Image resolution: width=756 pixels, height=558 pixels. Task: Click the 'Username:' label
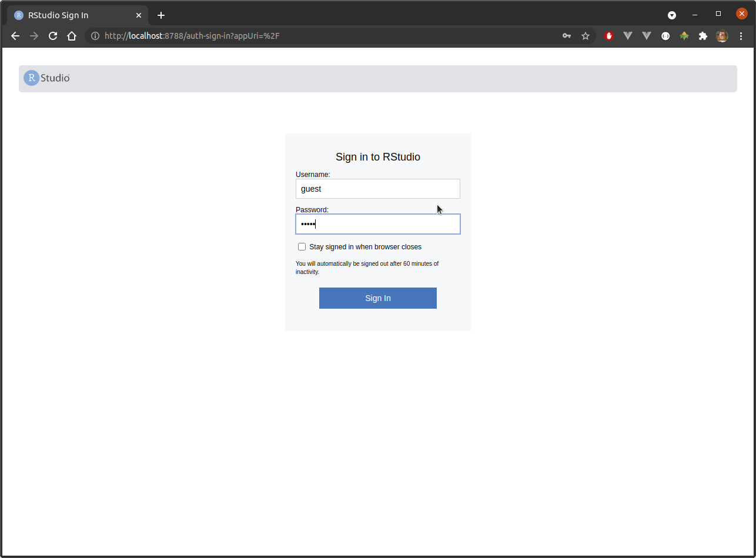[313, 175]
